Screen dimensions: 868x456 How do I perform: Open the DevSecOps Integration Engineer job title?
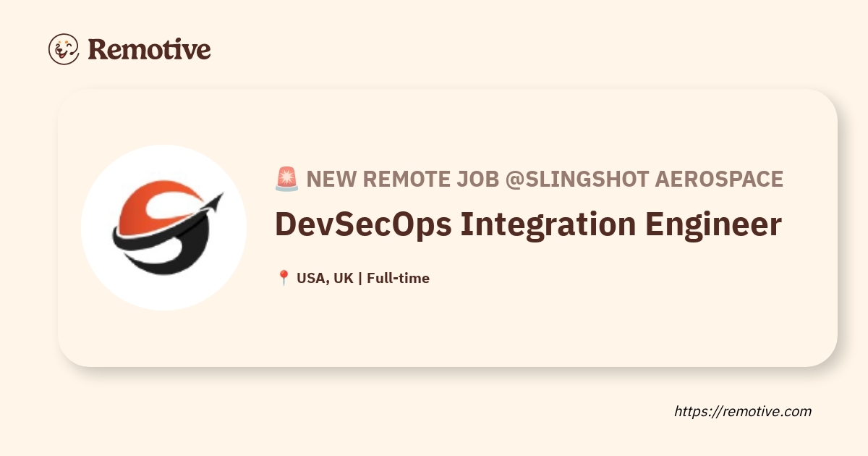click(528, 225)
